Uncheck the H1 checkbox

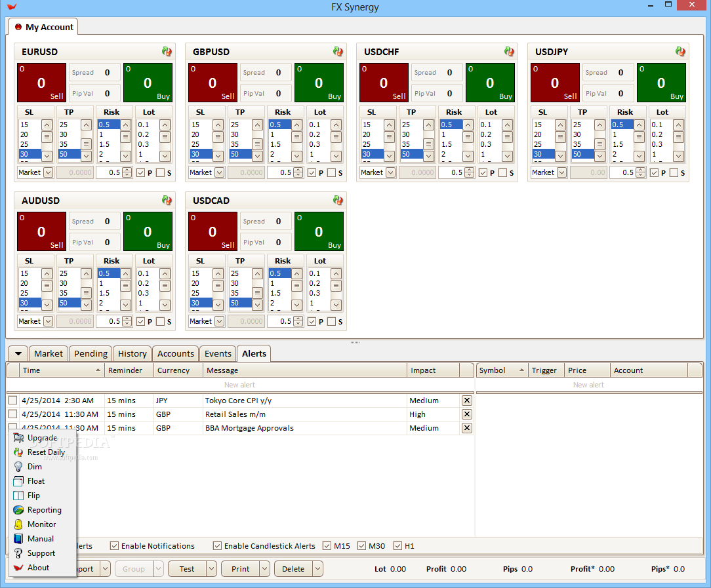[x=397, y=546]
